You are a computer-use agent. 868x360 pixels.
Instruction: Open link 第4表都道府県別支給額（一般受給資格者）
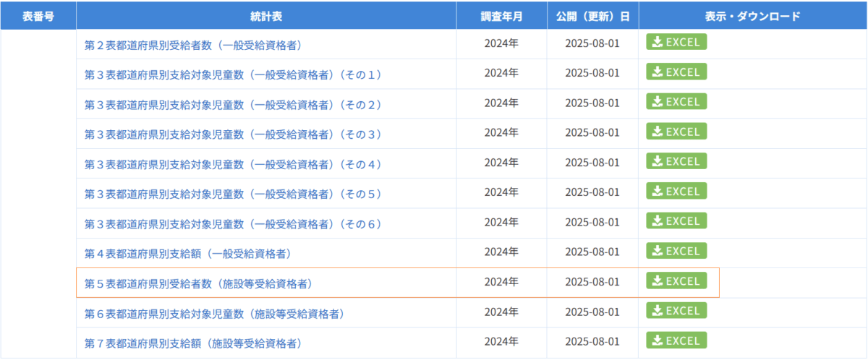pyautogui.click(x=187, y=254)
